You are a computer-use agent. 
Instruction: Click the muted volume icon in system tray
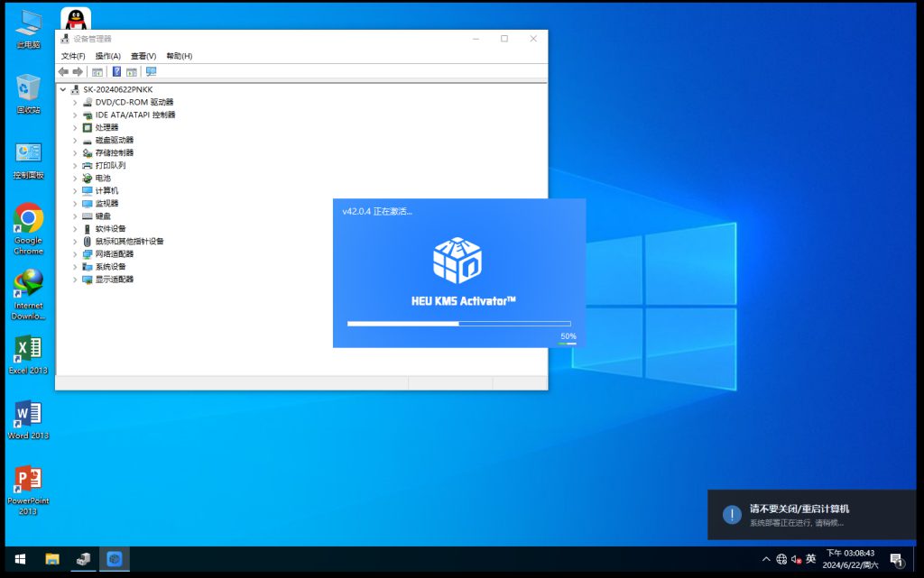pos(796,560)
